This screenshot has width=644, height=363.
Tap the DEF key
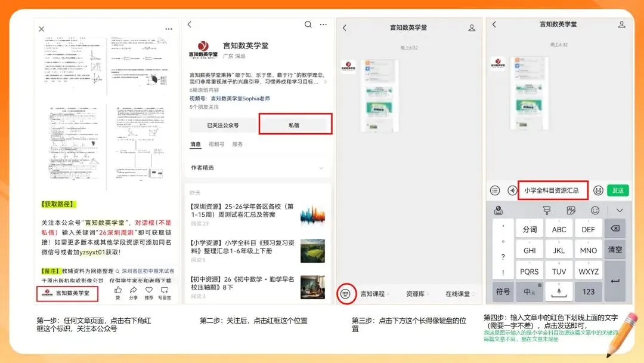(x=589, y=229)
